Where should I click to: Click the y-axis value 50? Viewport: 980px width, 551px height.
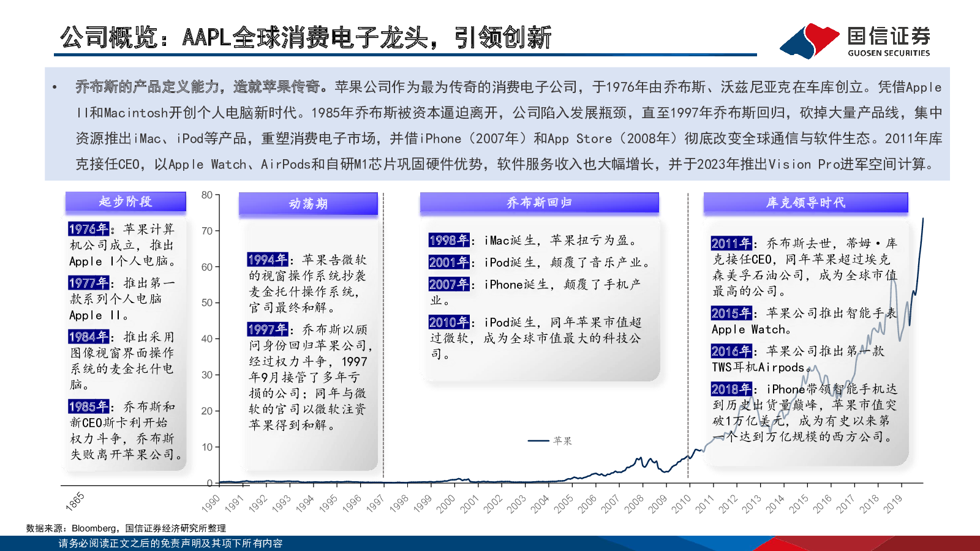pos(207,303)
